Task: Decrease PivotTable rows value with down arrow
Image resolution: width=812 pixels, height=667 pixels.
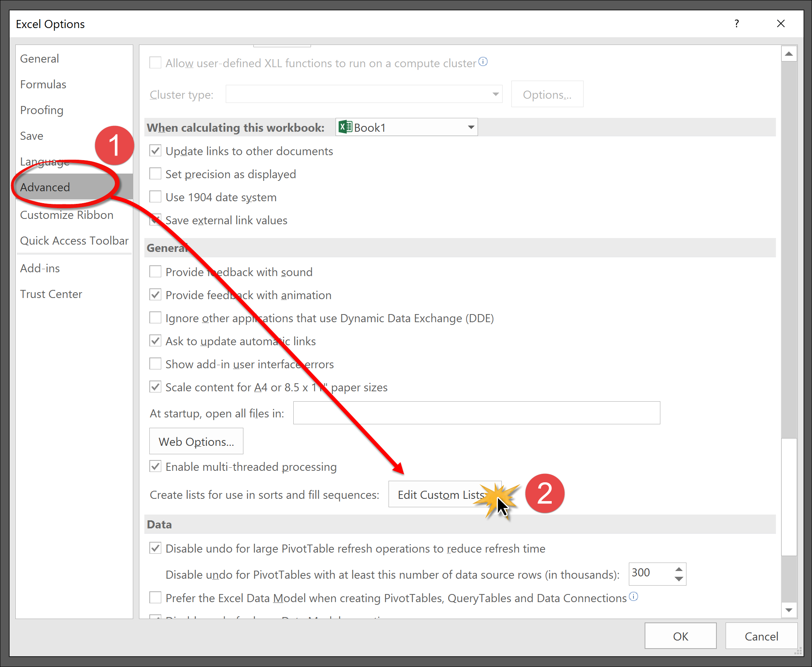Action: tap(679, 579)
